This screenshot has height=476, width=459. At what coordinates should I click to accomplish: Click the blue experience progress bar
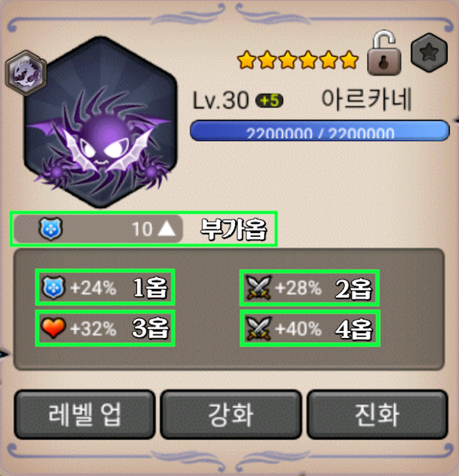(320, 130)
